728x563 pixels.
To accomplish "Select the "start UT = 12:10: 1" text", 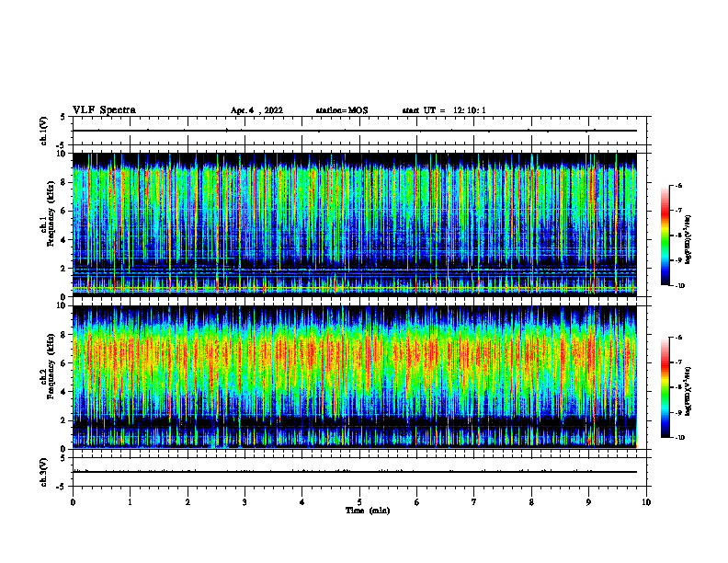I will 444,110.
